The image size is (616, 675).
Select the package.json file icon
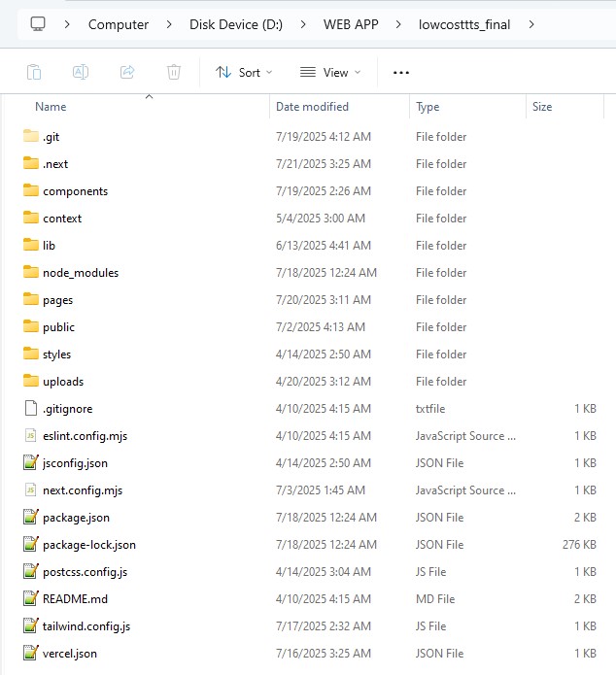[30, 518]
